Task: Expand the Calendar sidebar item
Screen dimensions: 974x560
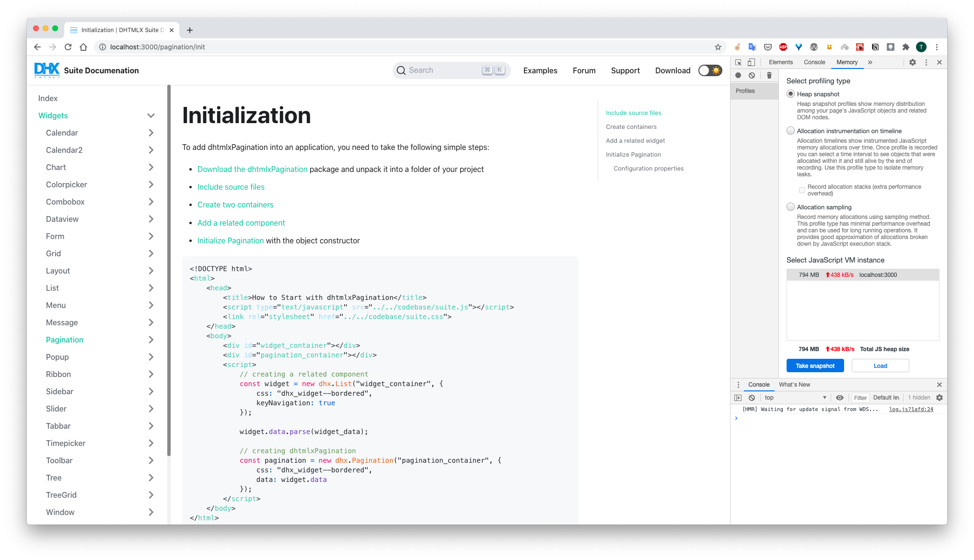Action: (x=151, y=133)
